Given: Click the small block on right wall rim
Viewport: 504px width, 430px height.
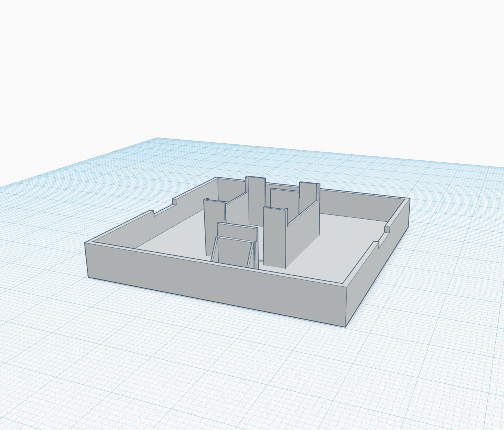Looking at the screenshot, I should [x=387, y=229].
